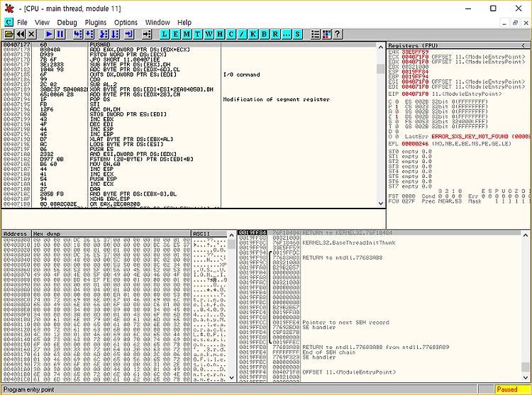Click the appearance colors grid icon
The height and width of the screenshot is (395, 532).
click(326, 34)
